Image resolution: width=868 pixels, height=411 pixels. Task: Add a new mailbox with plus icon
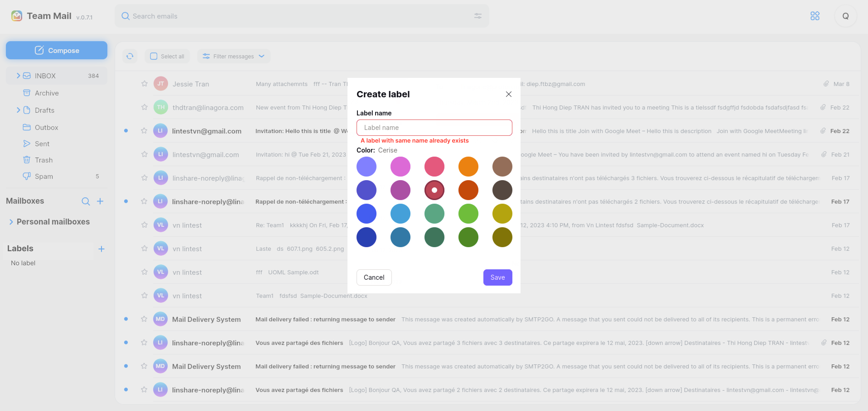(x=100, y=201)
